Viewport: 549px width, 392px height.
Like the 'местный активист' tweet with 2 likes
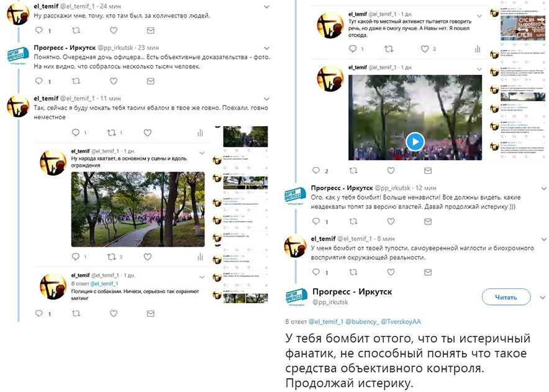tap(425, 49)
